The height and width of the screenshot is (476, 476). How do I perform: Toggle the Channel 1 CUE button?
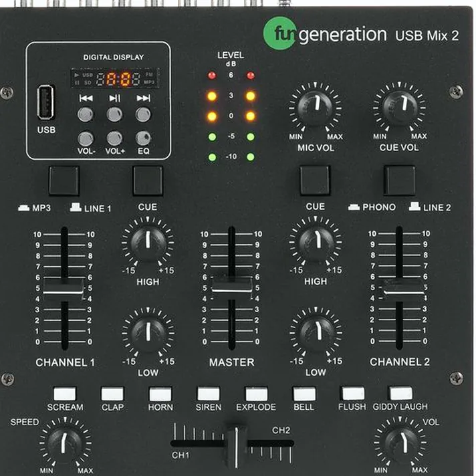point(148,181)
